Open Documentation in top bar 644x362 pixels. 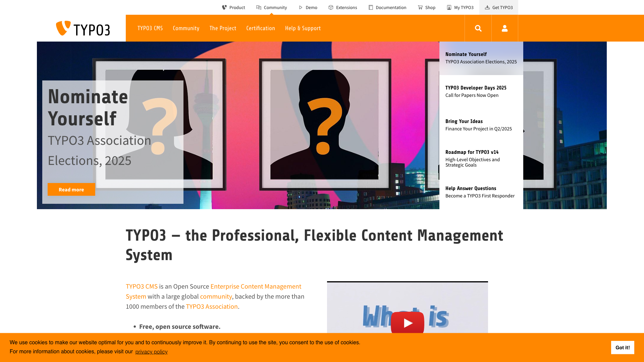pyautogui.click(x=387, y=7)
